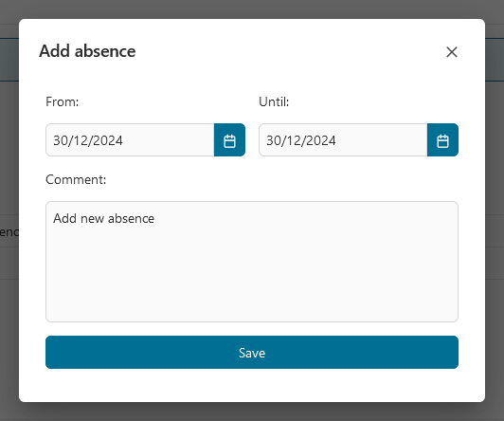Open the Until date calendar picker

tap(442, 140)
